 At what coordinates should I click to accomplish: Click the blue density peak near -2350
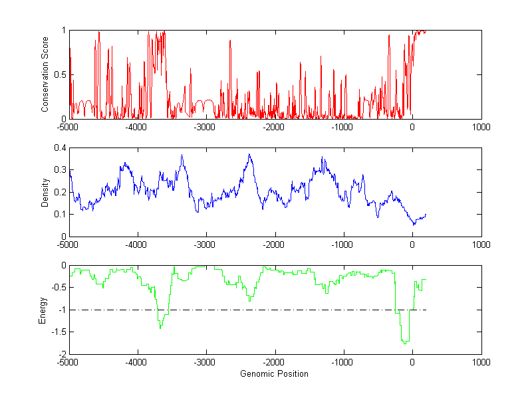pos(249,155)
